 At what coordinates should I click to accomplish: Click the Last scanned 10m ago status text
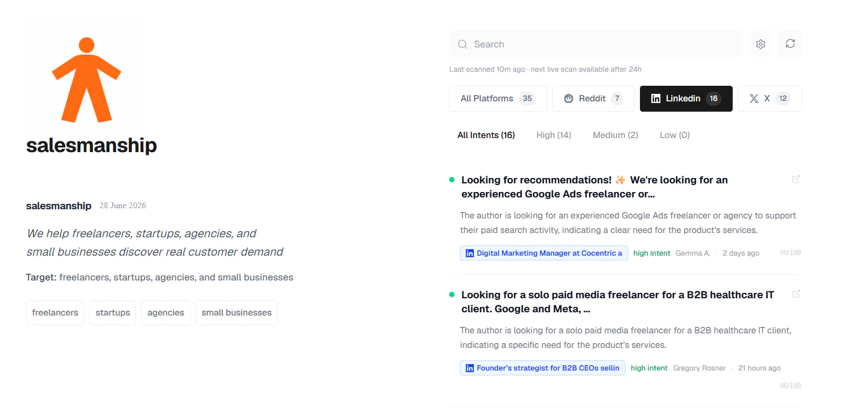pos(545,69)
